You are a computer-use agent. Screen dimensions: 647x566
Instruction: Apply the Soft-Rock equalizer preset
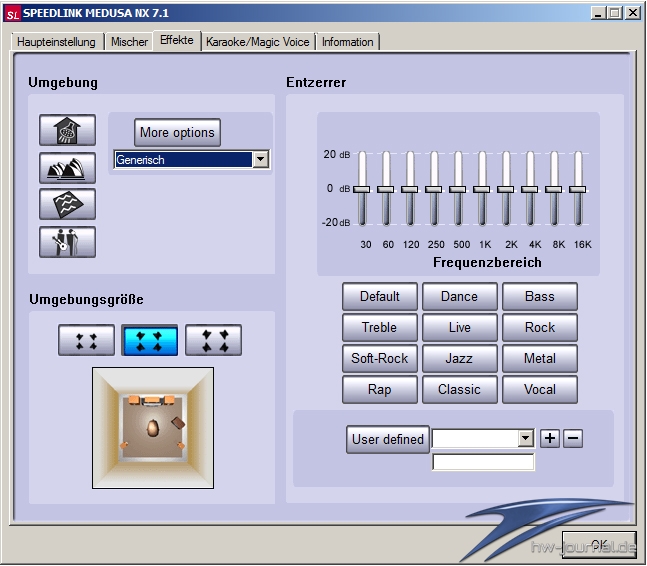[380, 358]
